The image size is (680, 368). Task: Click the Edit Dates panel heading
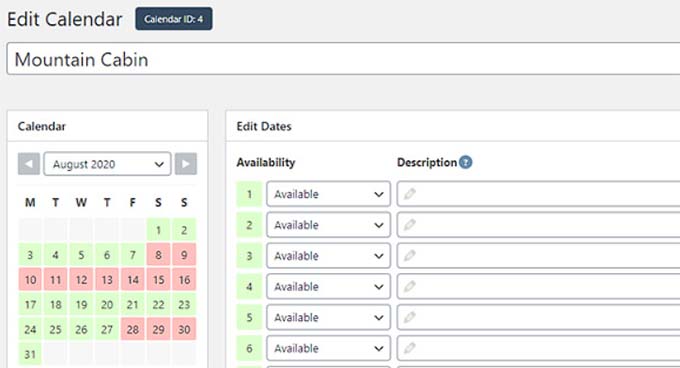pyautogui.click(x=264, y=127)
